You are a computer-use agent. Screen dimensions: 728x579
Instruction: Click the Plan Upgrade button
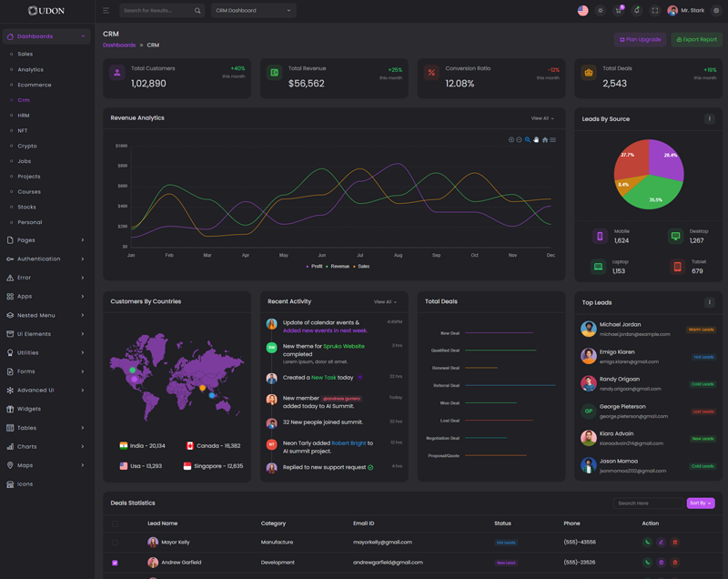point(641,39)
